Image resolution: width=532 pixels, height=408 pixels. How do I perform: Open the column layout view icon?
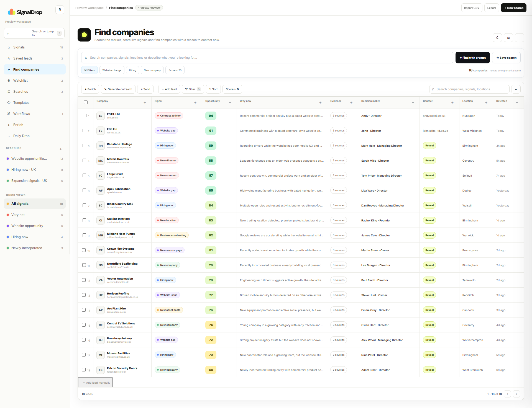(508, 38)
